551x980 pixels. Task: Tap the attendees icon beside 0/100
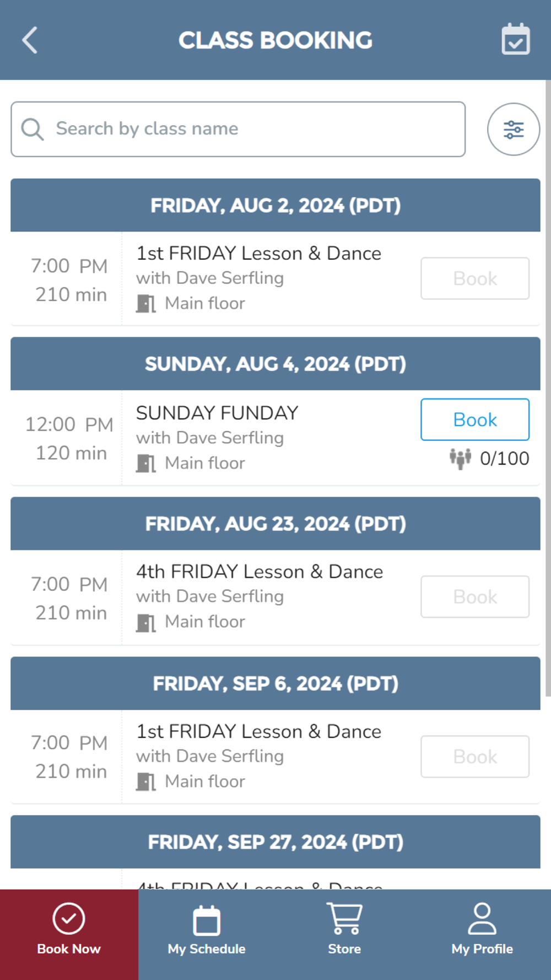pos(460,458)
